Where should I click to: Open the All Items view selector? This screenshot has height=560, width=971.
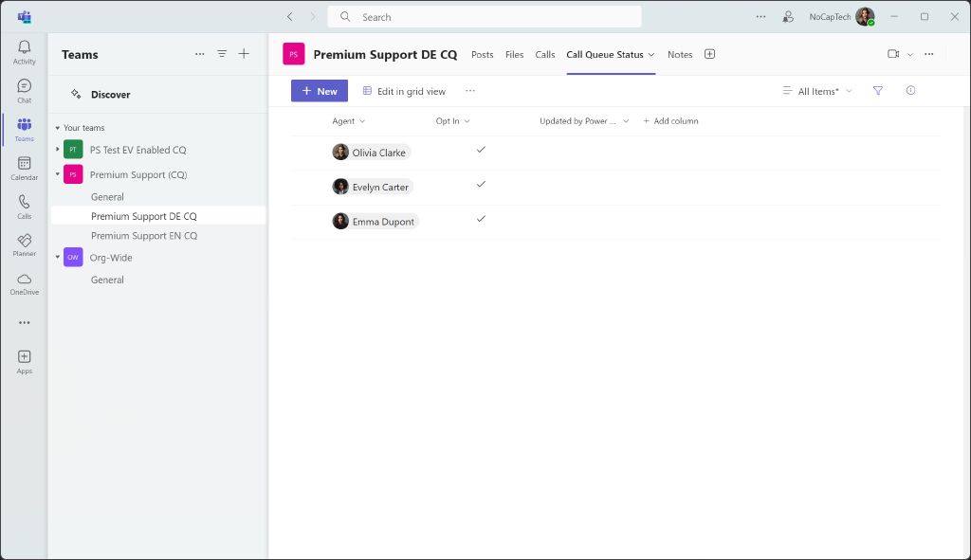click(816, 90)
